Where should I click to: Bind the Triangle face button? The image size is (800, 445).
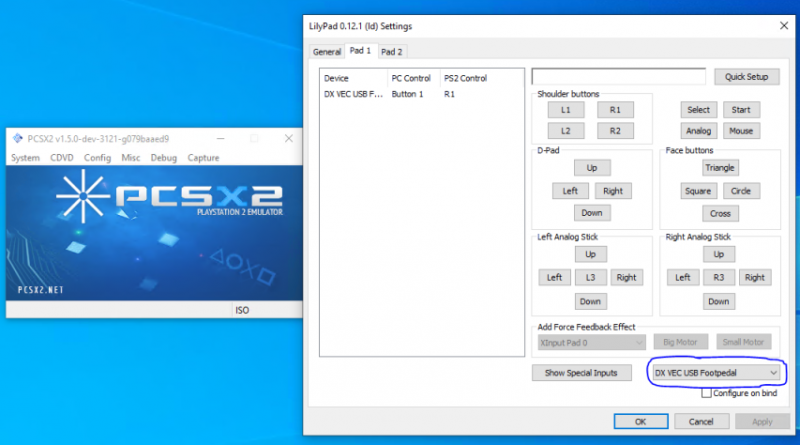[x=720, y=168]
